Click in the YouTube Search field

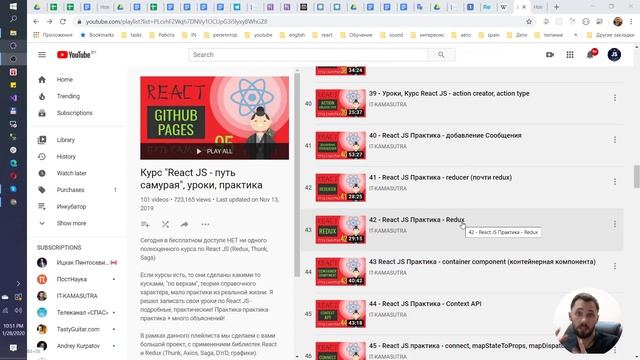point(308,55)
